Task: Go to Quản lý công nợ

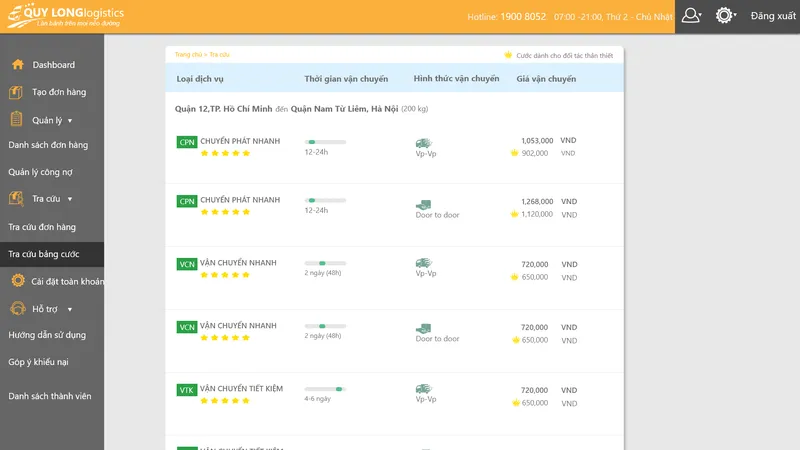Action: click(40, 172)
